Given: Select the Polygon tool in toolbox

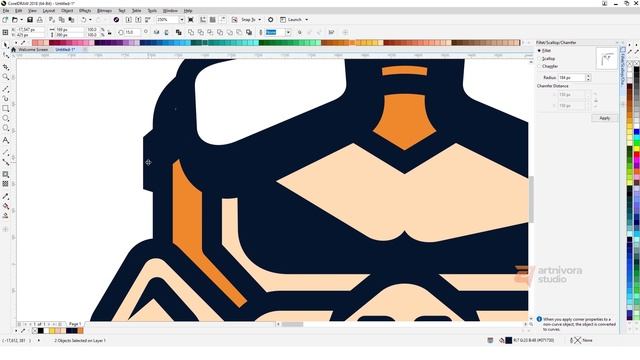Looking at the screenshot, I should pos(6,128).
